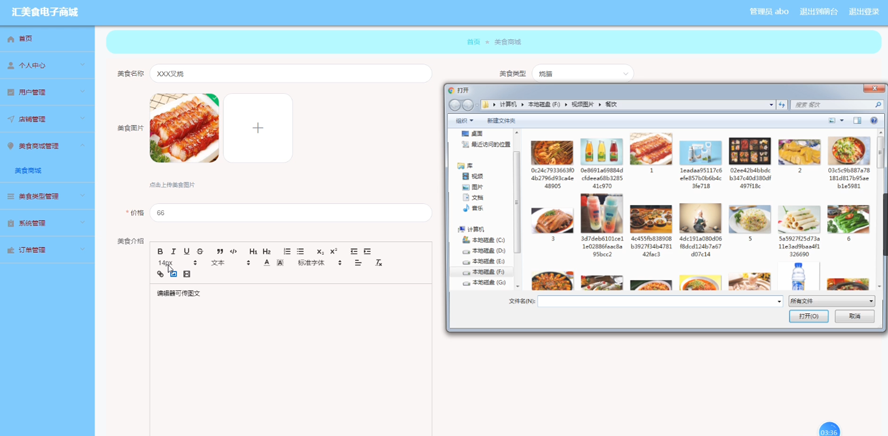
Task: Open the 美食类型 dropdown showing 烧腊
Action: click(x=583, y=74)
